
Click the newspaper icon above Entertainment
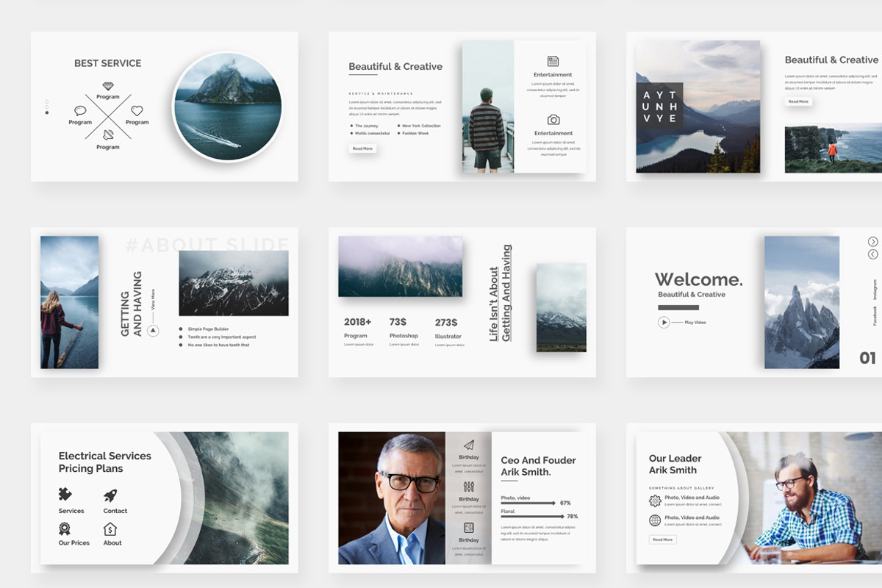point(553,61)
